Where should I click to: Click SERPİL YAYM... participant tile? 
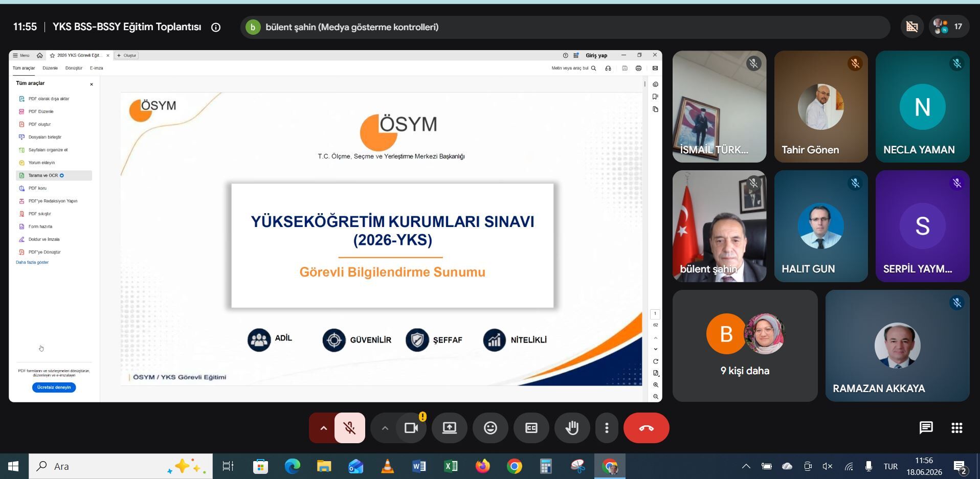coord(923,226)
